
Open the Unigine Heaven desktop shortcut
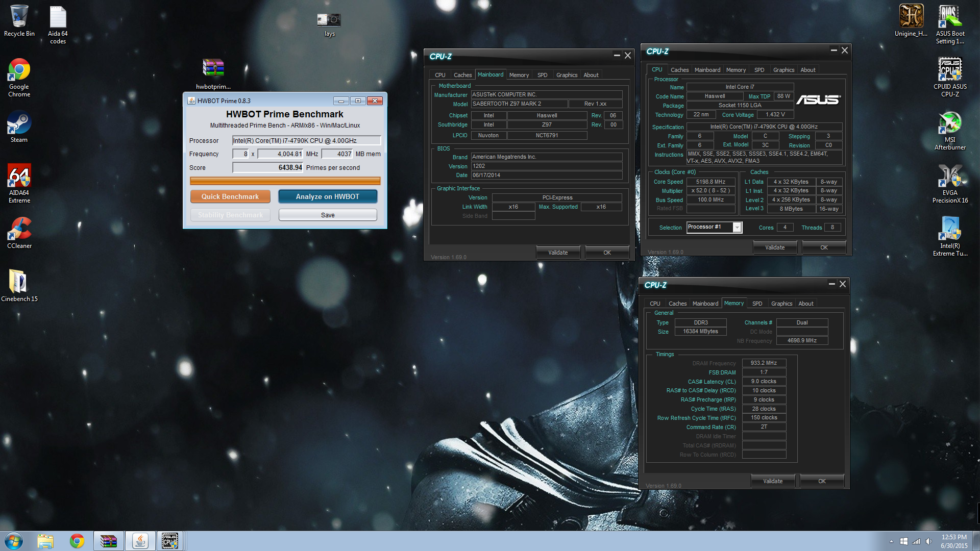click(x=911, y=21)
